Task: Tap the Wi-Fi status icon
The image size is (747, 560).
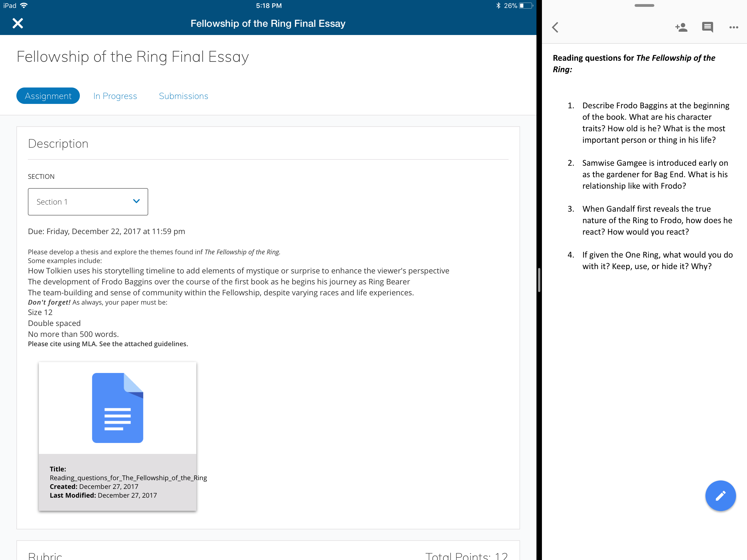Action: (24, 6)
